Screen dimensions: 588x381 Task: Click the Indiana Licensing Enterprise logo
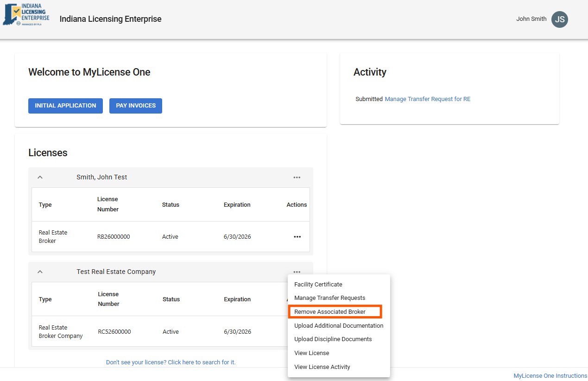[26, 14]
